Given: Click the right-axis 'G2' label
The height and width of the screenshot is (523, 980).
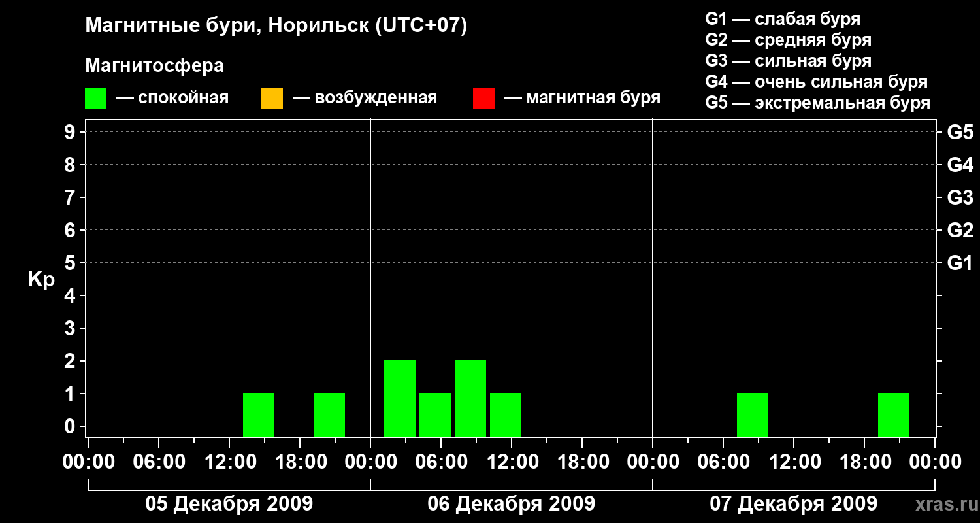Looking at the screenshot, I should click(x=960, y=230).
